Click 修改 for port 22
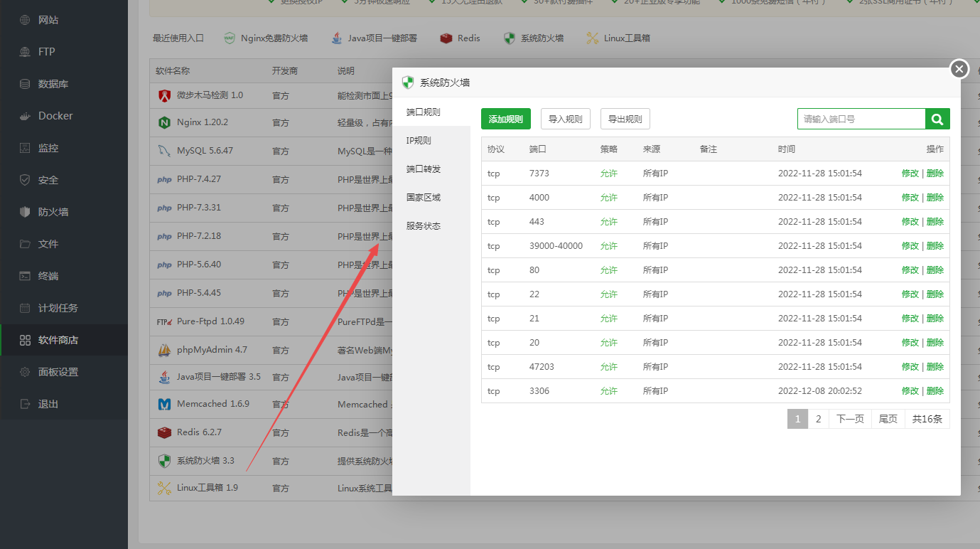 point(910,294)
